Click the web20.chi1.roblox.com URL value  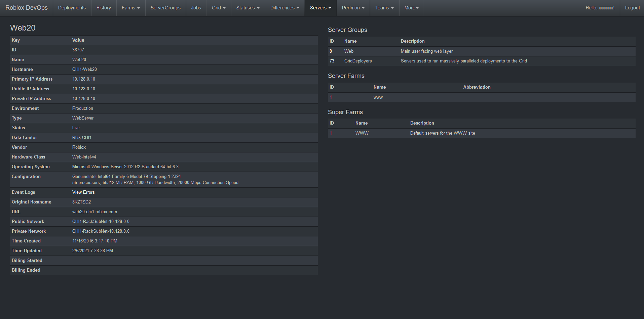[x=94, y=212]
